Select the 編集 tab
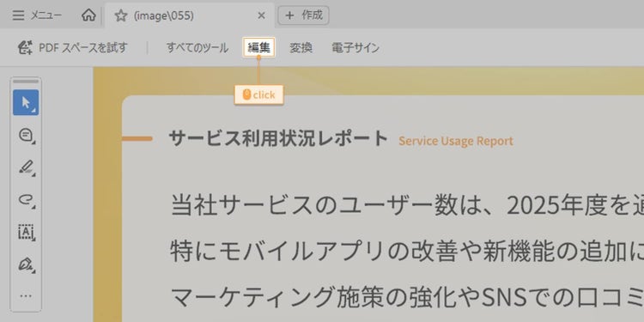644x322 pixels. click(x=258, y=47)
